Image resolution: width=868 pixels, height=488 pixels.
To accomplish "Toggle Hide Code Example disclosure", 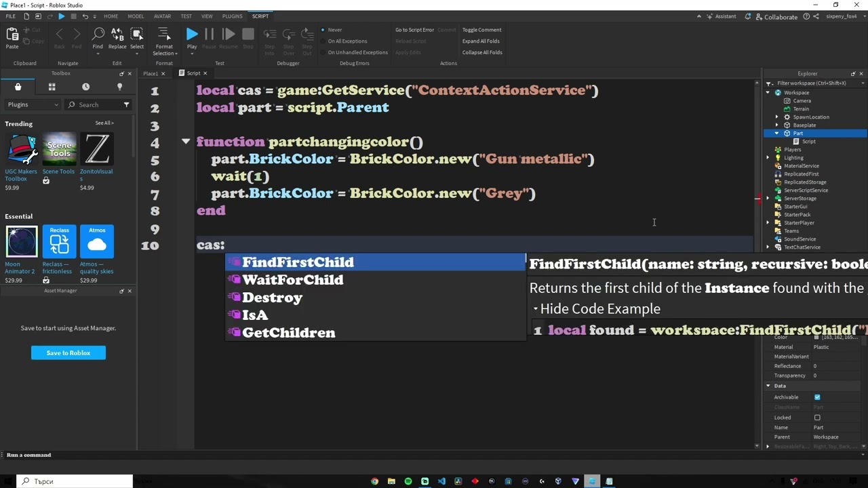I will coord(535,309).
